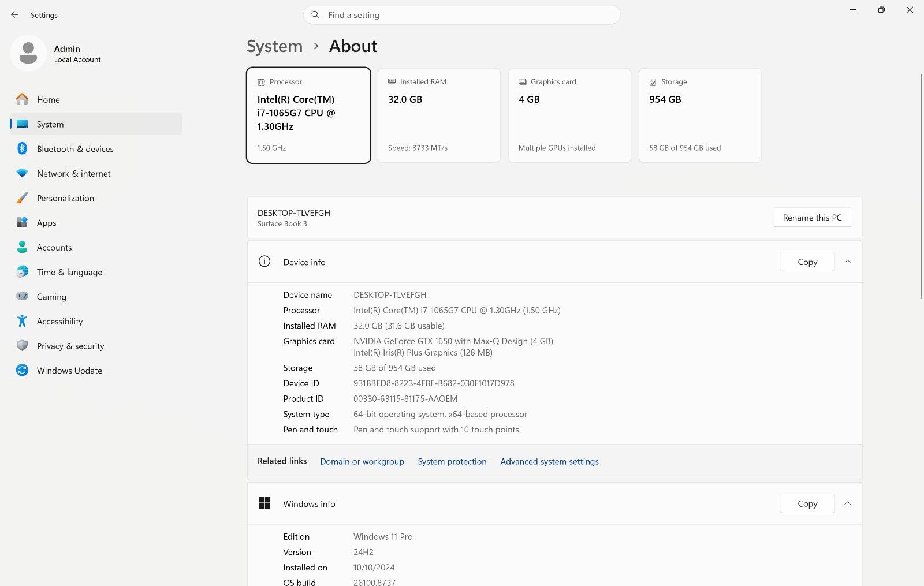Screen dimensions: 924x586
Task: Click the Personalization paintbrush icon
Action: pyautogui.click(x=22, y=198)
